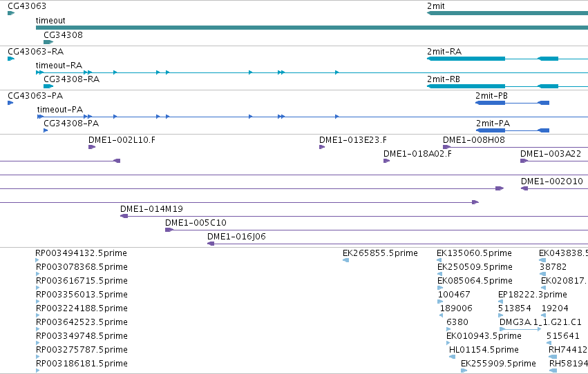Viewport: 588px width, 374px height.
Task: Select the CG43063 gene label
Action: coord(27,6)
